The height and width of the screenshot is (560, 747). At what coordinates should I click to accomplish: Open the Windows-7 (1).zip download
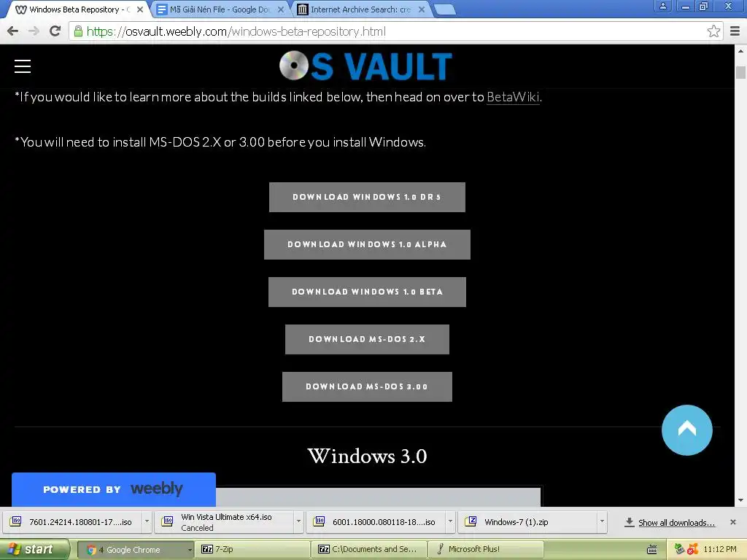[x=528, y=522]
